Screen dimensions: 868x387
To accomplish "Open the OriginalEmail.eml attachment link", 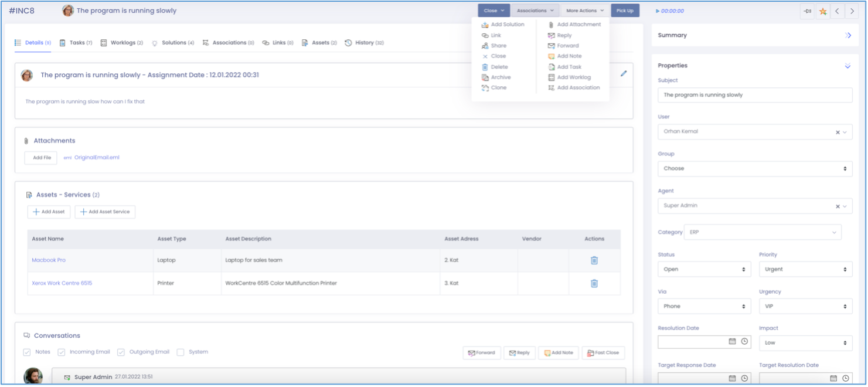I will pyautogui.click(x=97, y=158).
